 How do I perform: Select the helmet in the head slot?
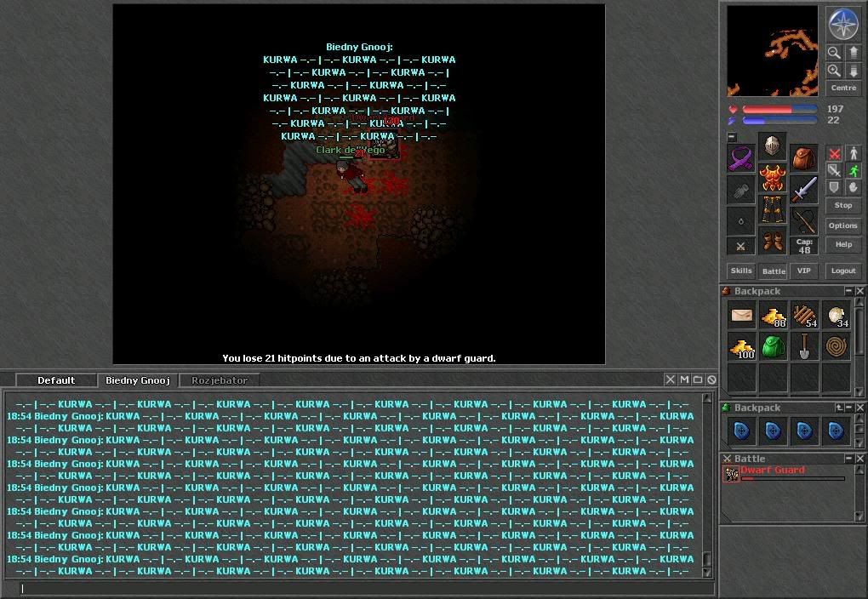coord(772,146)
